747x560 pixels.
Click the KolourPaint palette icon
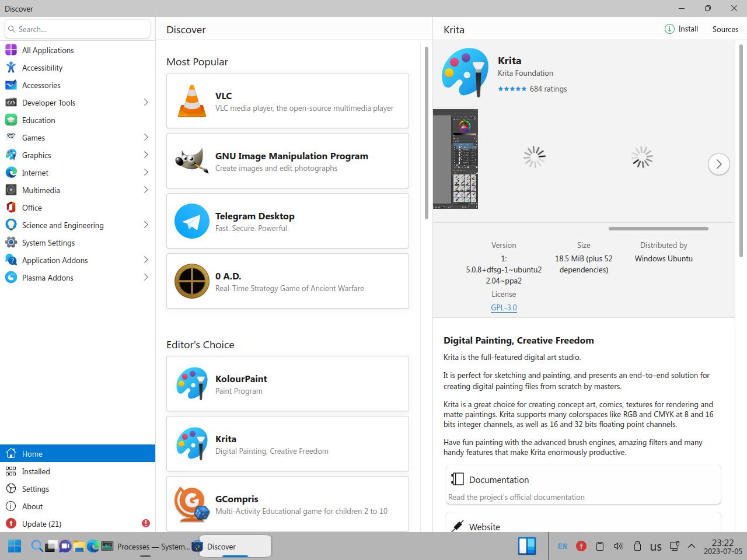click(191, 384)
